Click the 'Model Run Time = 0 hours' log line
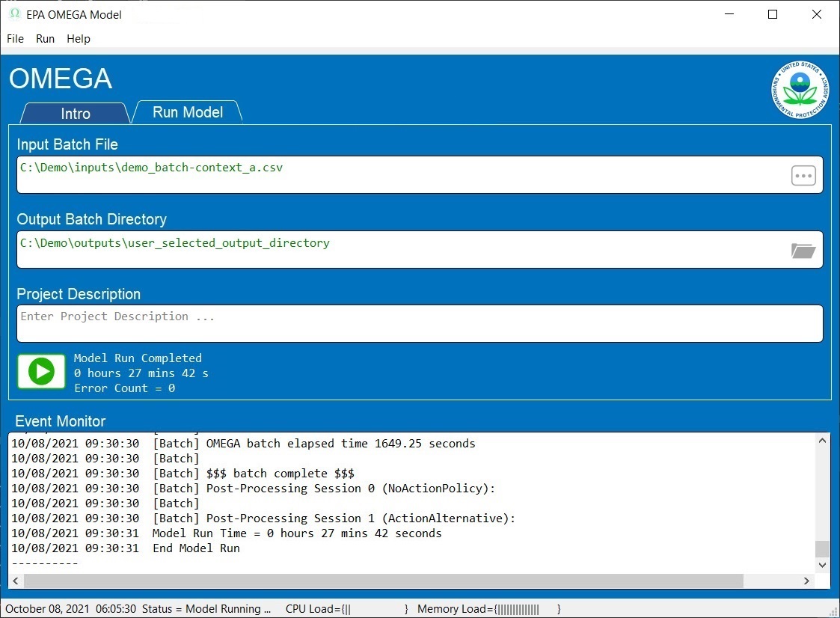The height and width of the screenshot is (618, 840). pyautogui.click(x=297, y=533)
